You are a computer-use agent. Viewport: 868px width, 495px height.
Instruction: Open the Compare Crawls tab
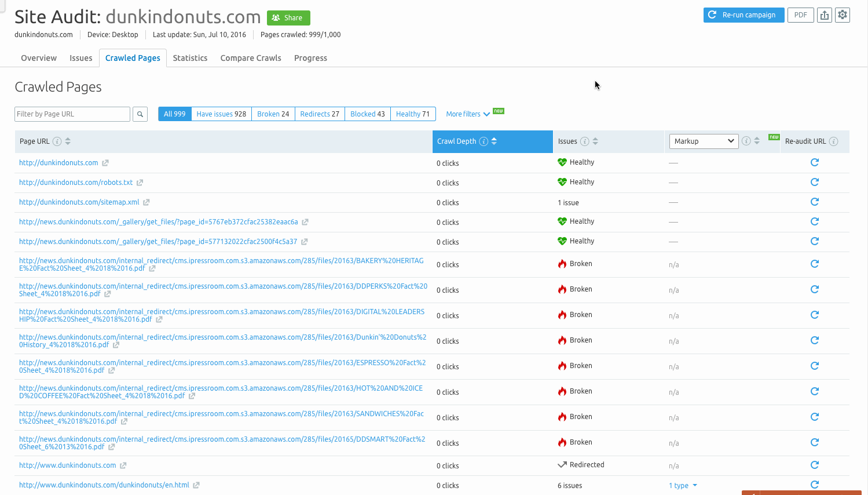[251, 58]
